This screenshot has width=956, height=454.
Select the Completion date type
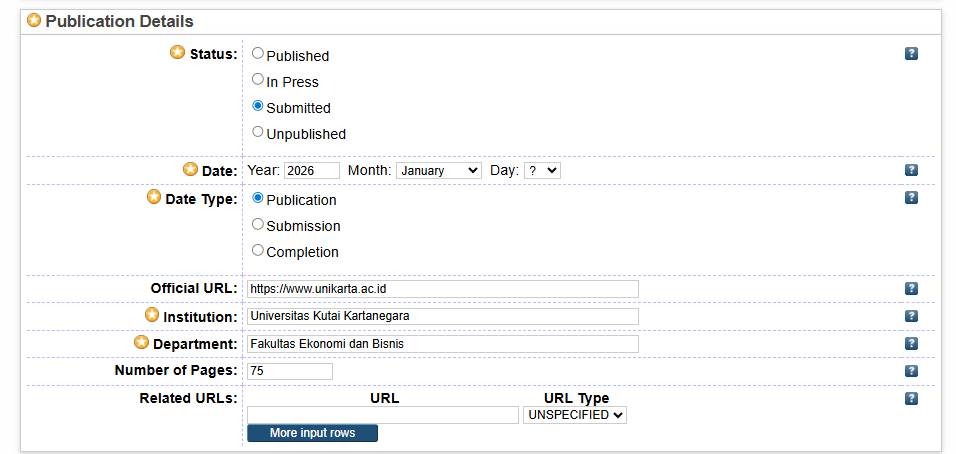click(258, 251)
